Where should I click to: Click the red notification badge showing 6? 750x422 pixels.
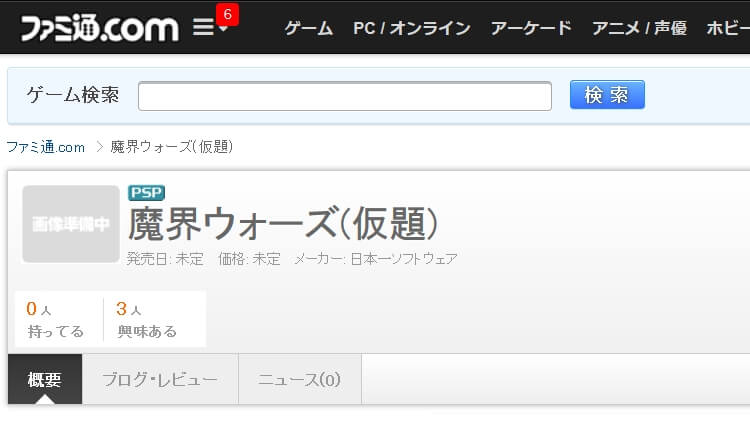coord(228,14)
